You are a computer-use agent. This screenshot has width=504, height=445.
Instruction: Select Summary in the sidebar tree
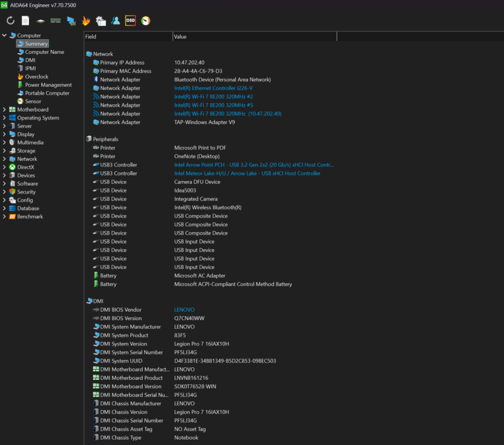point(33,43)
